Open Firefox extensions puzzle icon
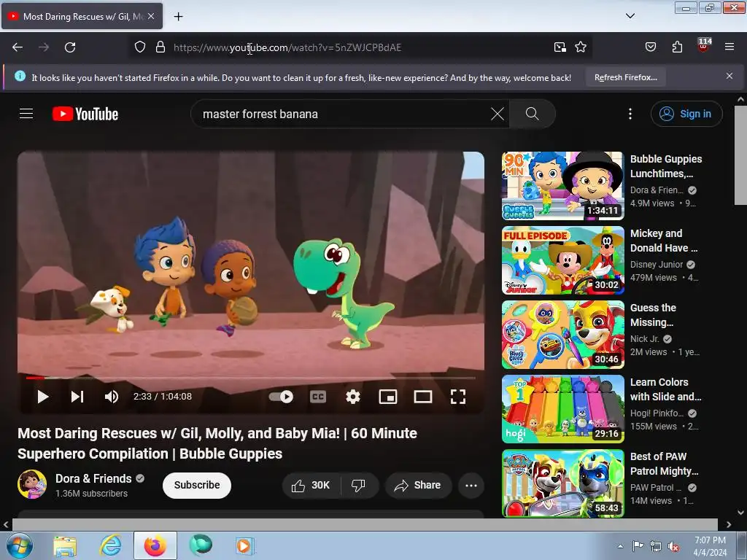This screenshot has width=747, height=560. tap(677, 47)
